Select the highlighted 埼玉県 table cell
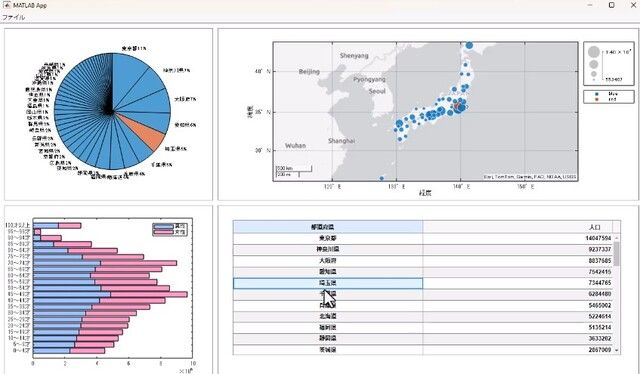Screen dimensions: 640x374 (328, 283)
